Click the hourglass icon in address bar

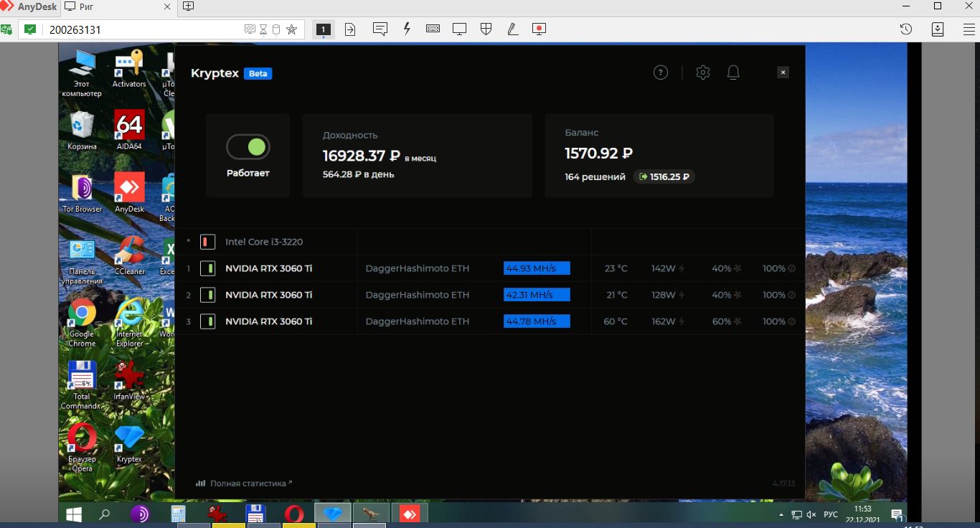(x=263, y=29)
